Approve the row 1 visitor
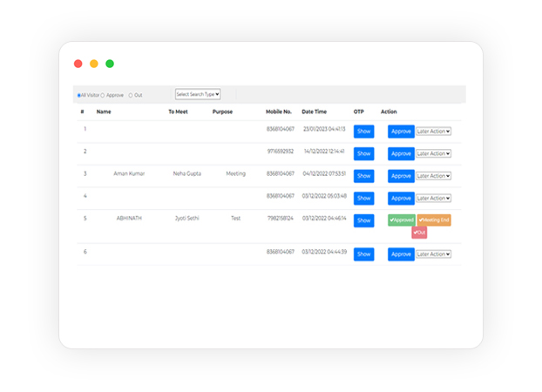Screen dimensions: 542x392 401,132
